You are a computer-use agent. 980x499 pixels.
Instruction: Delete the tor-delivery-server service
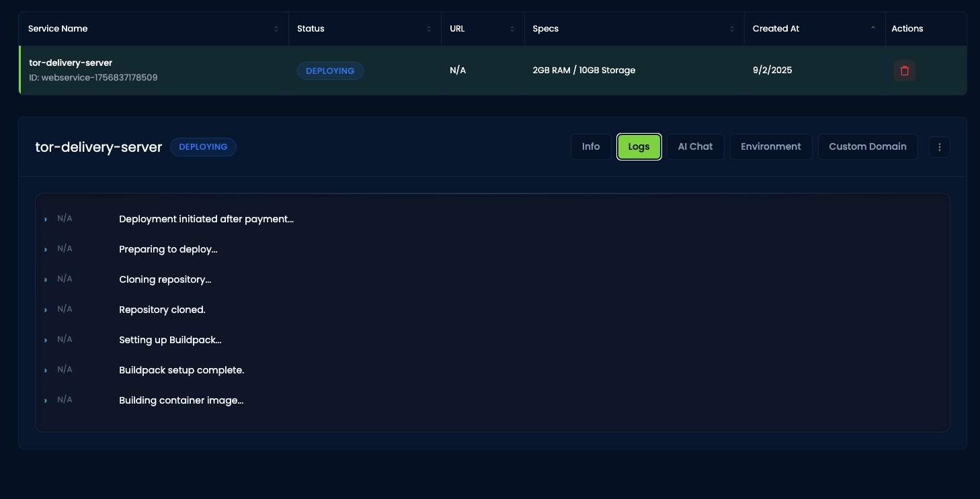[905, 71]
